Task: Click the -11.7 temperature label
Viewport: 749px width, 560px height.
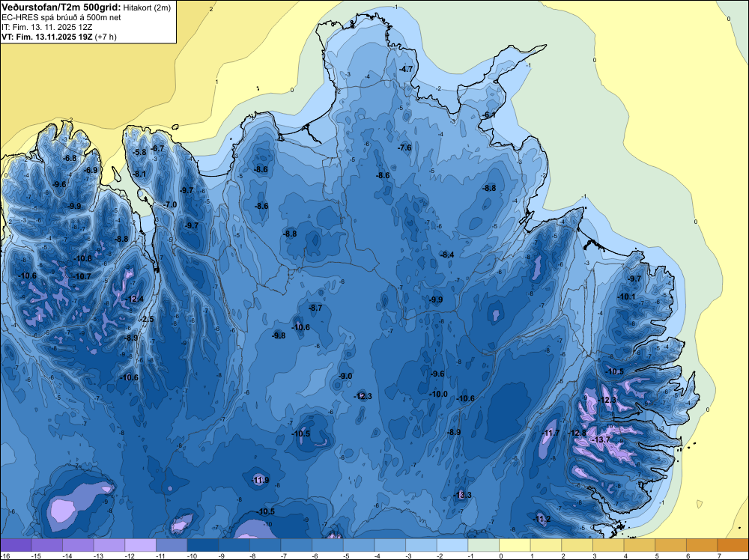Action: pos(551,433)
